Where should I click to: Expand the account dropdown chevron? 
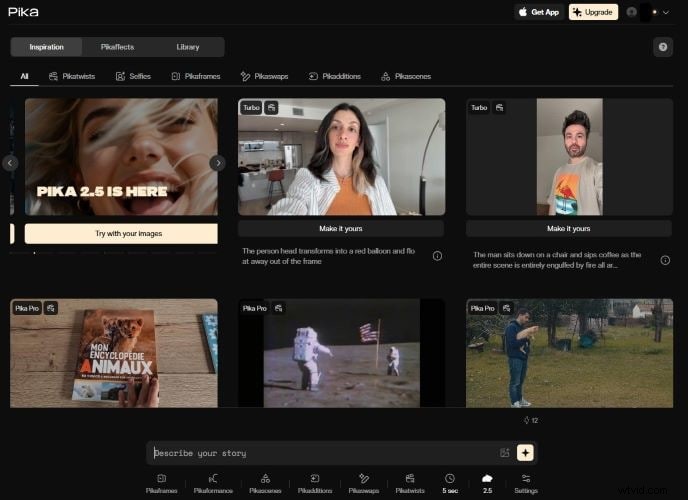(666, 12)
